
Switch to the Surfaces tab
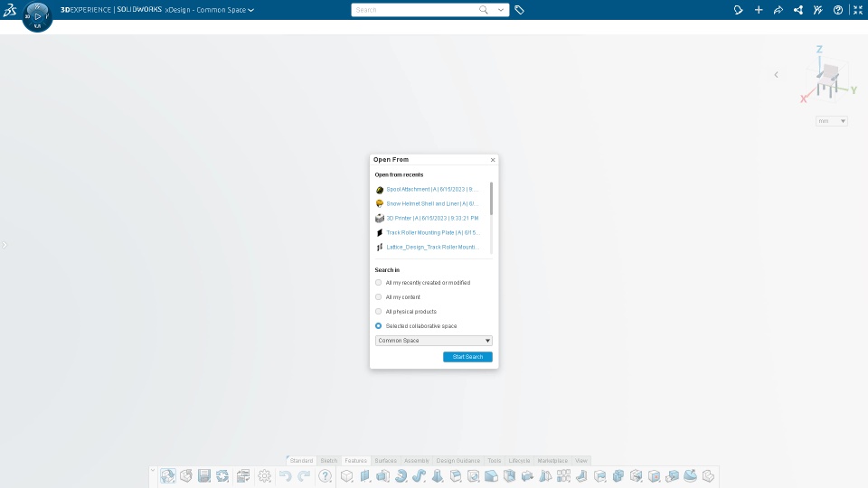[386, 460]
